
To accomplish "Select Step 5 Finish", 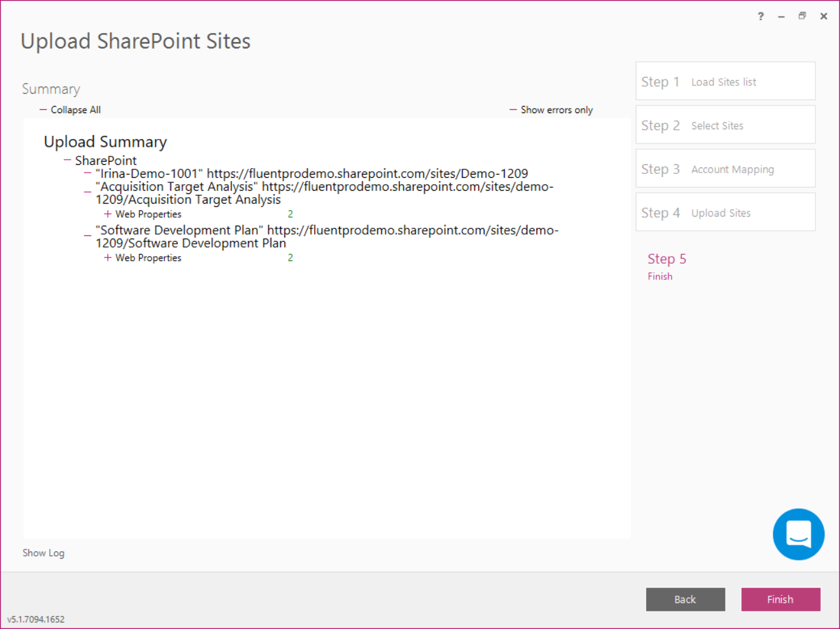I will pyautogui.click(x=667, y=266).
